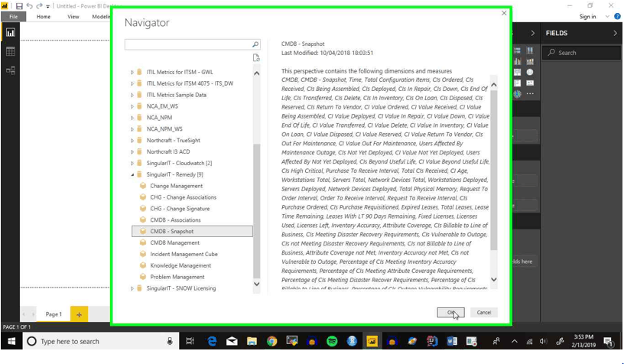Open Spotify from taskbar
This screenshot has height=364, width=624.
tap(332, 341)
